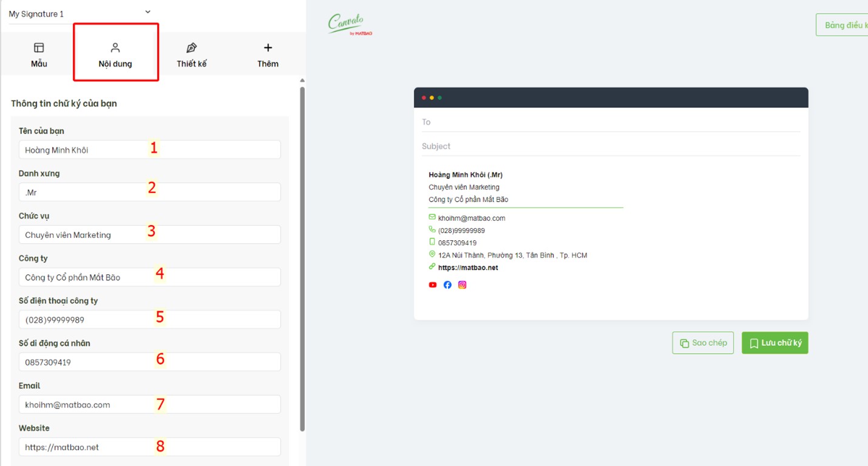Open the Thiết kế tab
868x466 pixels.
(x=192, y=55)
